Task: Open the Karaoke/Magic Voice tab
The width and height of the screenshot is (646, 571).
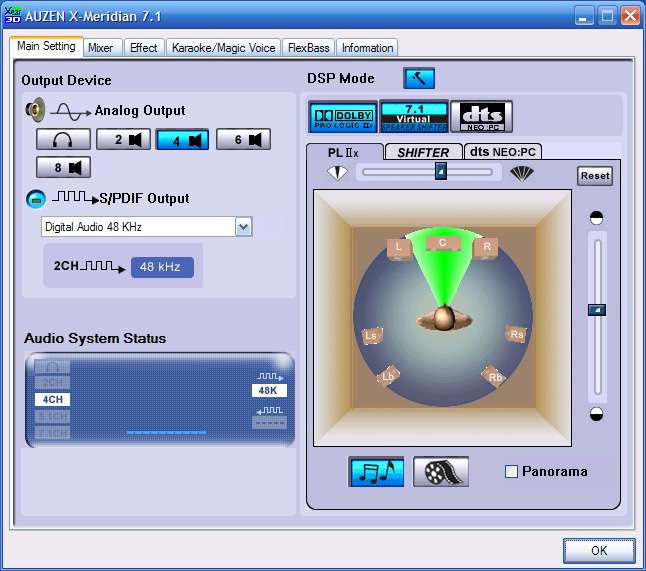Action: [224, 48]
